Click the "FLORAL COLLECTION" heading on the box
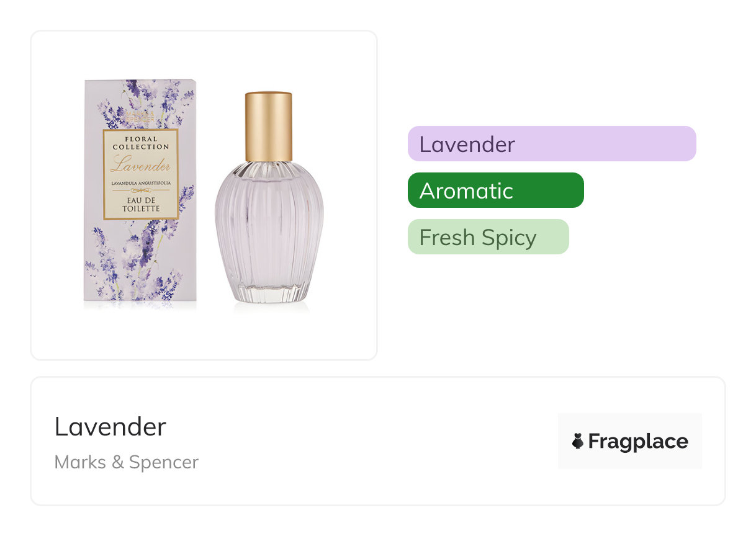756x536 pixels. (x=141, y=143)
